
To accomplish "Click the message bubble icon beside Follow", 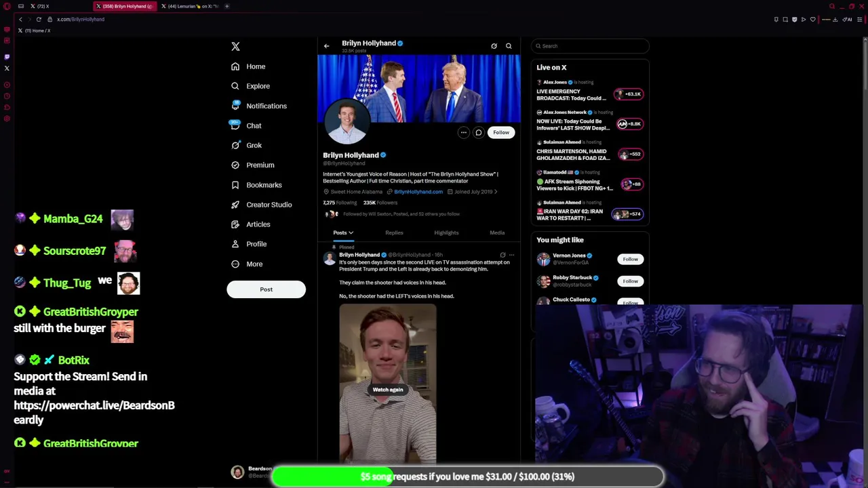I will click(479, 133).
